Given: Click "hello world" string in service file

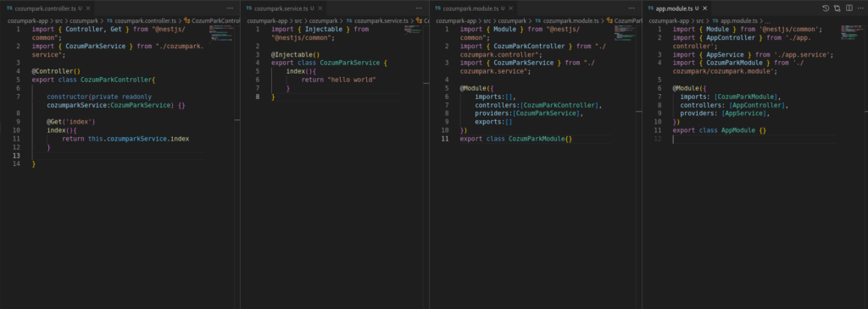Looking at the screenshot, I should click(x=352, y=80).
